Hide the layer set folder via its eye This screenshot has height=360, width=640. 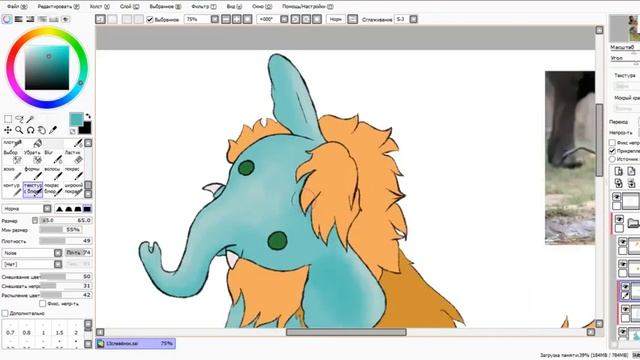pos(619,219)
